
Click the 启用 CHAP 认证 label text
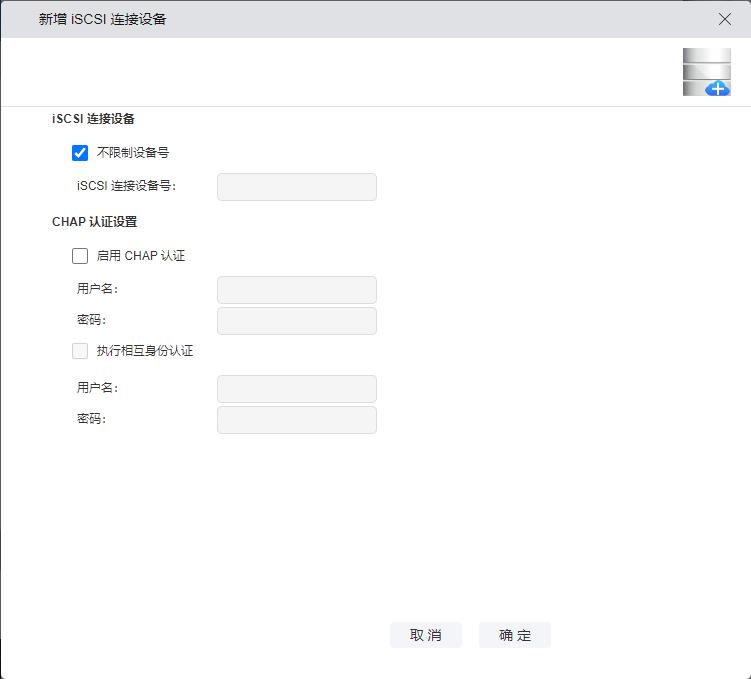pyautogui.click(x=140, y=256)
